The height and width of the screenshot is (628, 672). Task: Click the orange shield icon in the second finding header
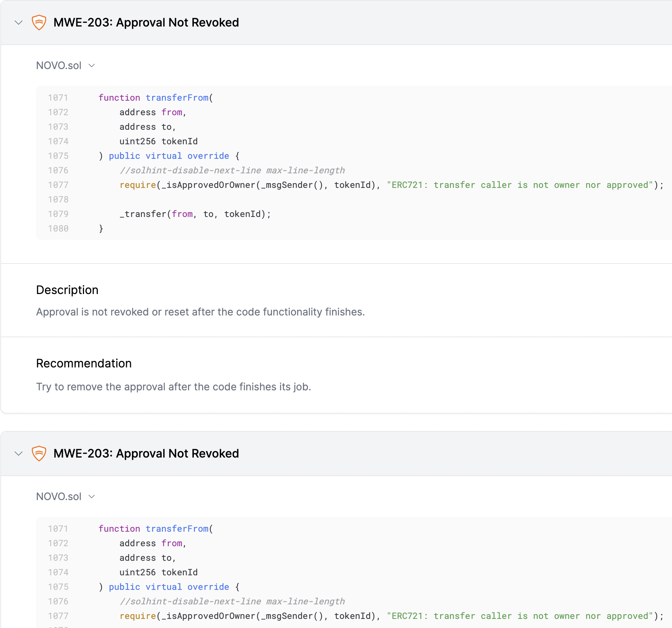pyautogui.click(x=39, y=454)
